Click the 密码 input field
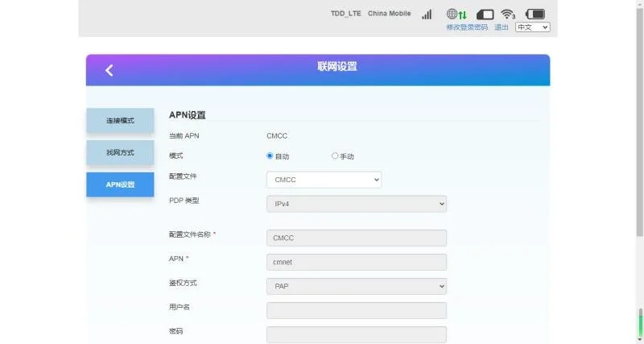 point(357,334)
